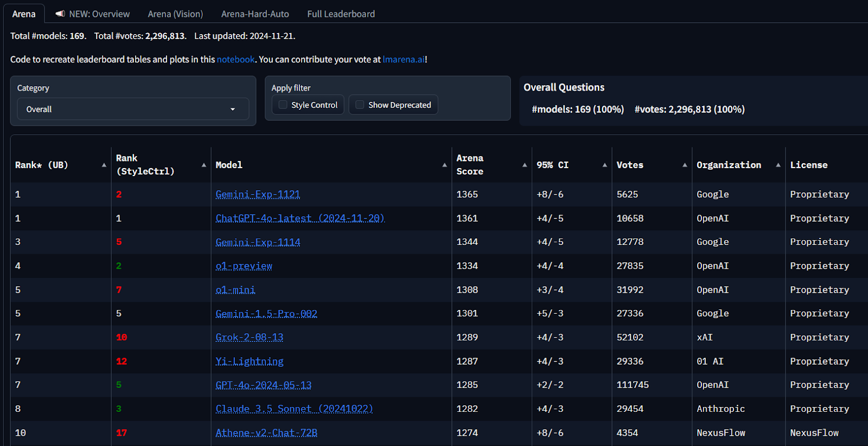The width and height of the screenshot is (868, 446).
Task: Click the License column header
Action: (808, 165)
